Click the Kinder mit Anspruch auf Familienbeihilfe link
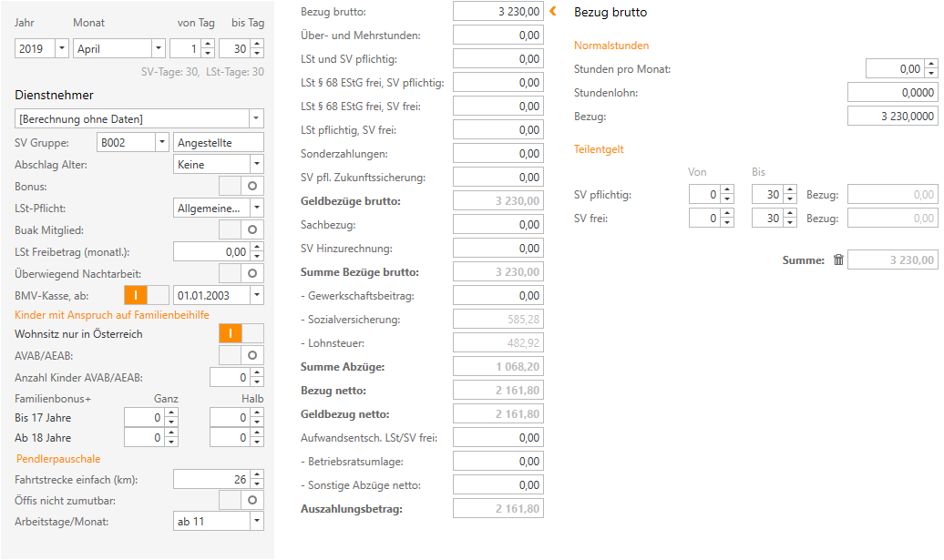This screenshot has height=560, width=944. (112, 314)
